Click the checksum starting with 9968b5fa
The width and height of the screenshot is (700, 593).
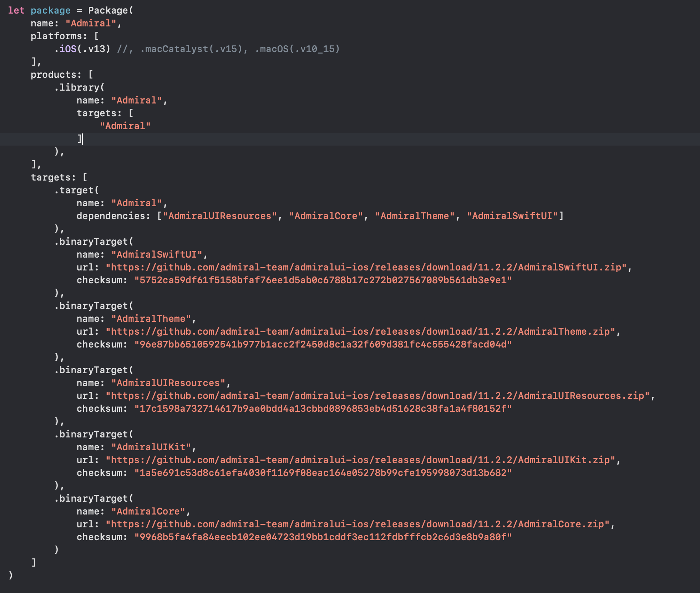point(323,537)
